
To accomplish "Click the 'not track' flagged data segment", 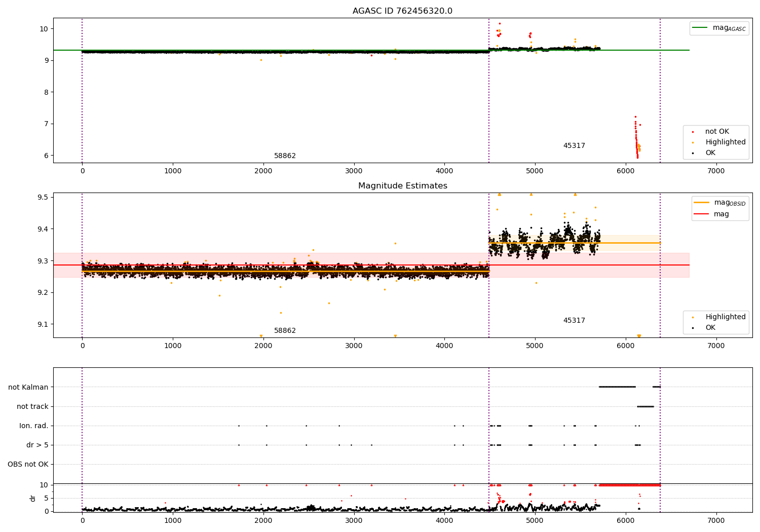I will click(x=645, y=406).
